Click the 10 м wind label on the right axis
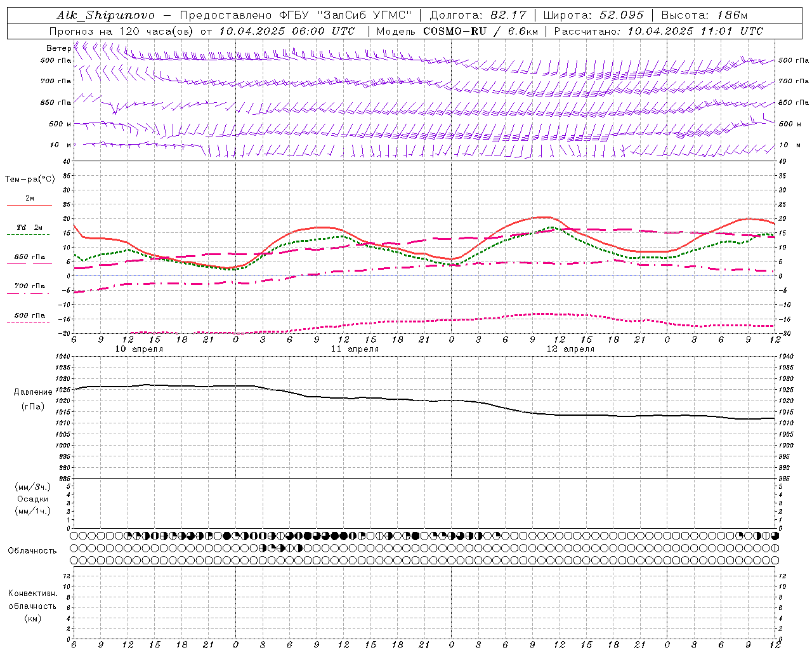The width and height of the screenshot is (812, 650). point(789,145)
